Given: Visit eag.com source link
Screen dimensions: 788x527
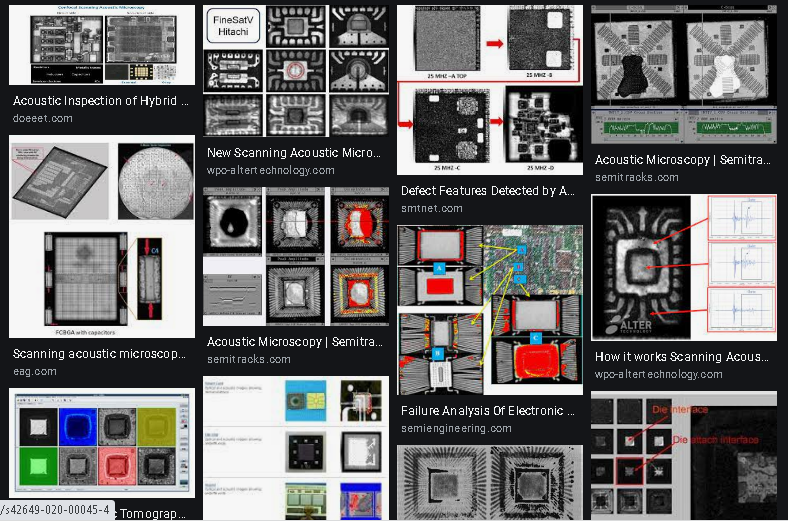Looking at the screenshot, I should pos(35,371).
